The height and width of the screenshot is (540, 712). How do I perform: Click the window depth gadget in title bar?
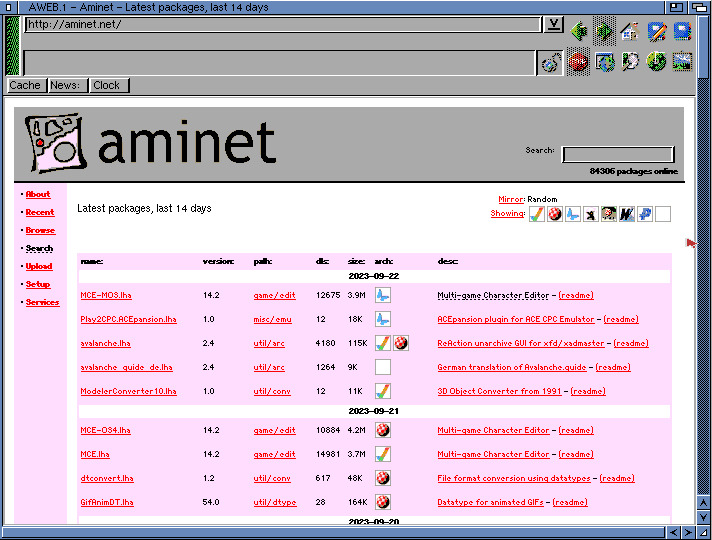(699, 7)
